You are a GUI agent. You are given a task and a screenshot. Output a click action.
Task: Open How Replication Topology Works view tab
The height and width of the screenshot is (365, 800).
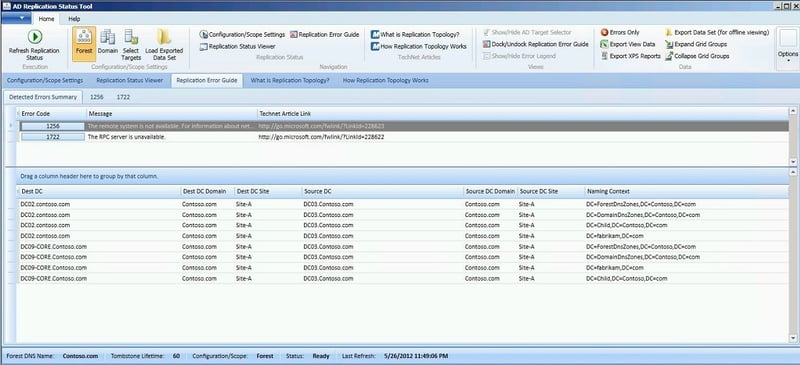386,81
